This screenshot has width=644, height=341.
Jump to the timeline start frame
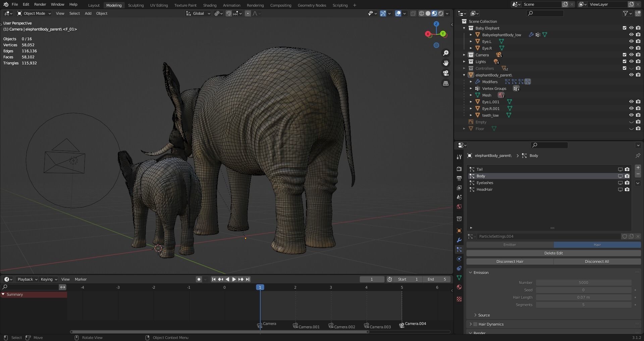[214, 279]
